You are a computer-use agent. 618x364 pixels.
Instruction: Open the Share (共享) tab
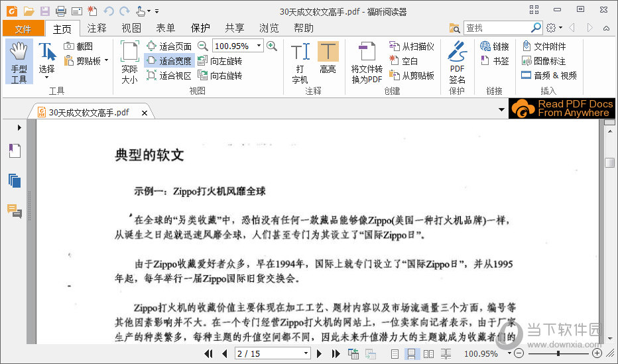[x=235, y=28]
